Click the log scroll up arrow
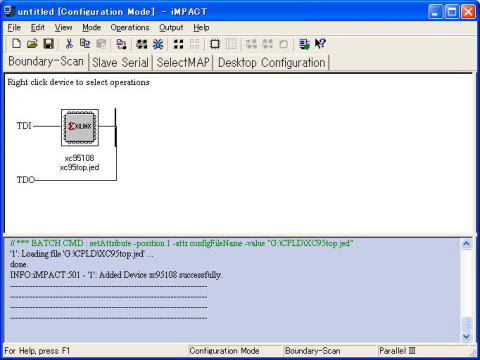 pos(466,244)
